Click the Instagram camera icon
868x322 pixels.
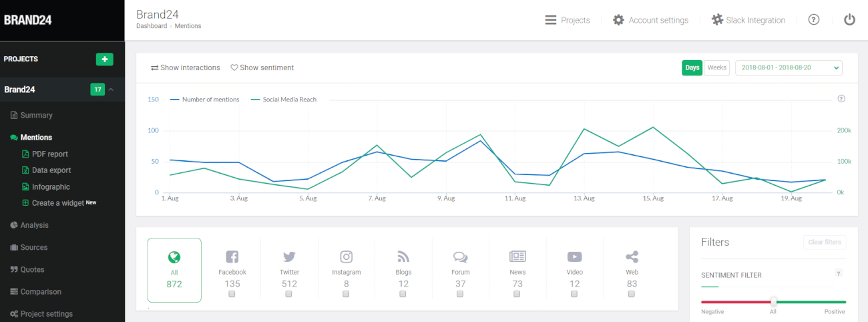[347, 257]
